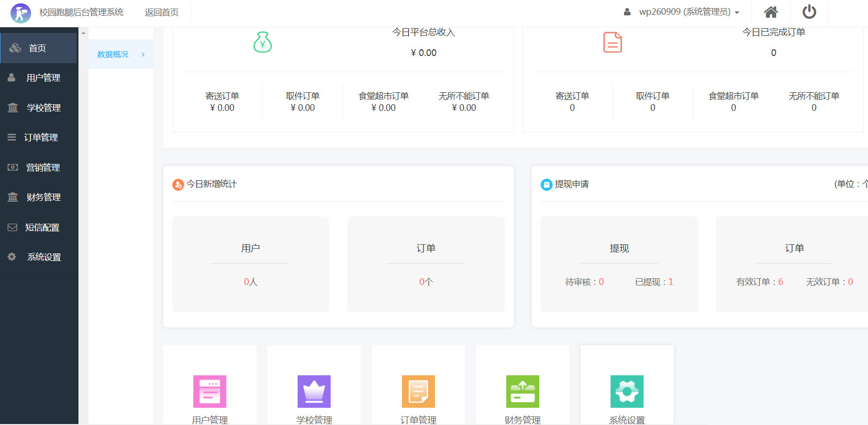This screenshot has width=868, height=425.
Task: Click 无效订单：0 in order card
Action: (830, 282)
